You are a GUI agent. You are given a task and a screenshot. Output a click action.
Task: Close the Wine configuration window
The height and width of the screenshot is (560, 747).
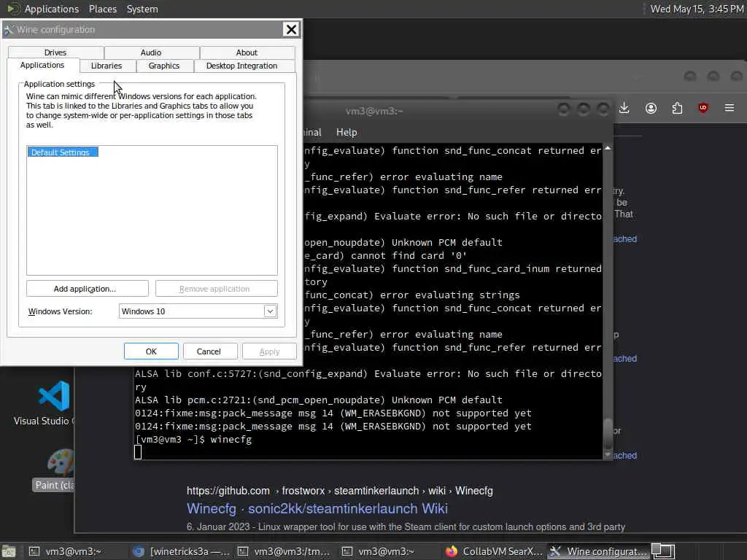[x=291, y=29]
